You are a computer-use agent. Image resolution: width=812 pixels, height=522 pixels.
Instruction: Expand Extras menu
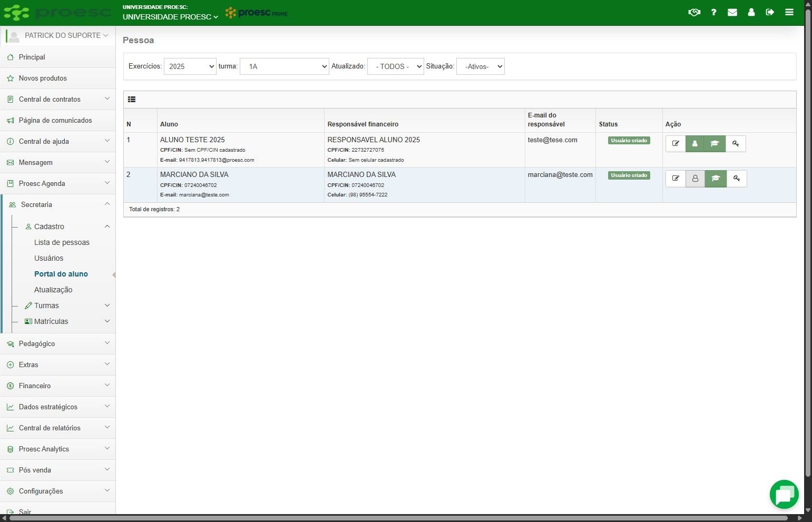click(x=58, y=365)
